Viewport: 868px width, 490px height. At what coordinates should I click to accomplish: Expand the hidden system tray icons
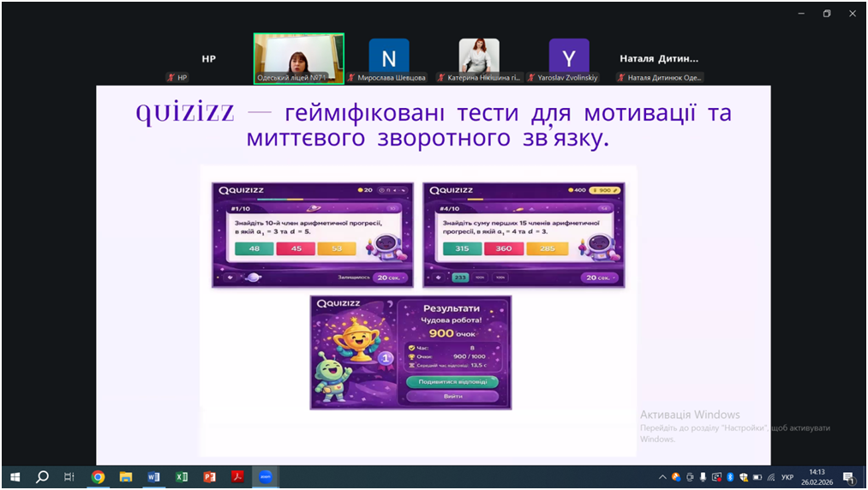click(662, 477)
